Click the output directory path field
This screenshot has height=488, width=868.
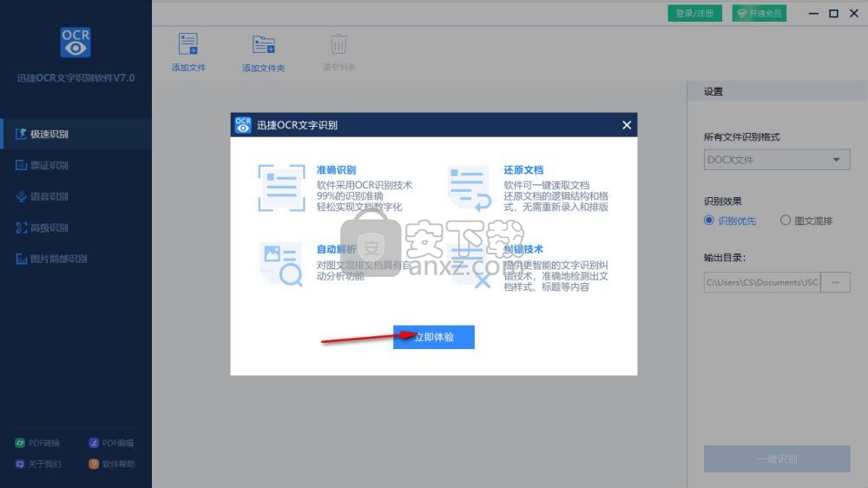[762, 282]
